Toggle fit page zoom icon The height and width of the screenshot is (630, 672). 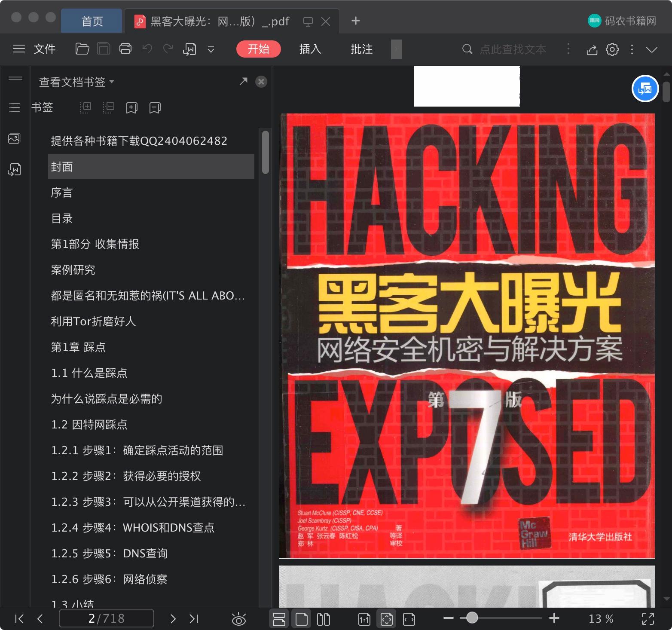coord(387,619)
